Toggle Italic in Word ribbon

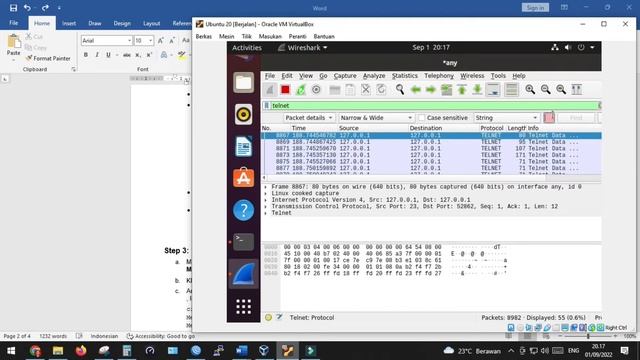coord(97,55)
